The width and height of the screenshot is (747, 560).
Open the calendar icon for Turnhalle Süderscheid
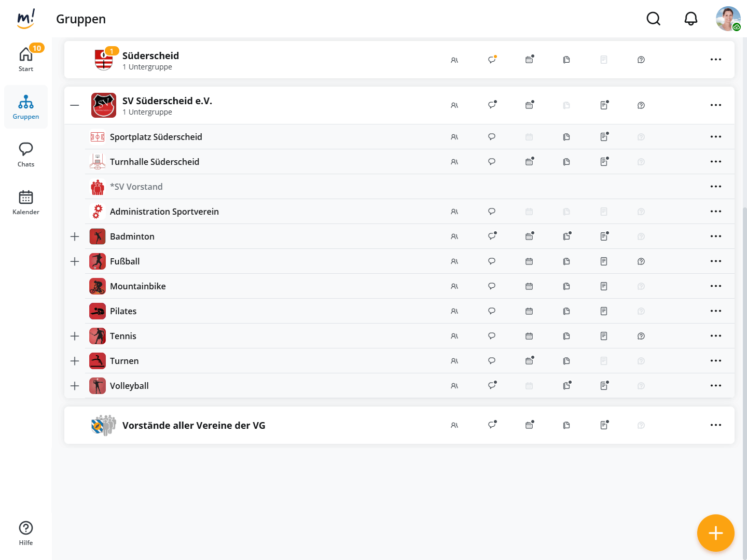tap(529, 162)
